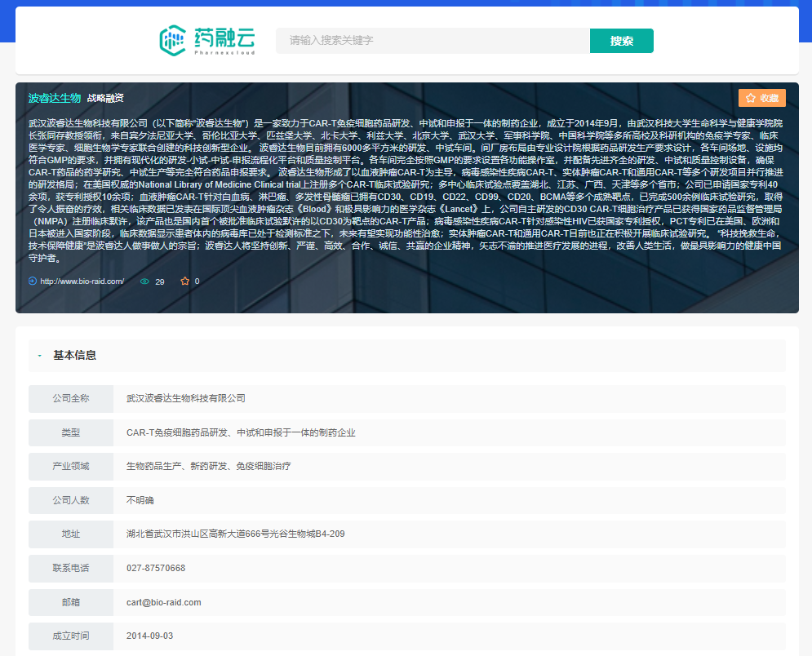
Task: Click the phone number 027-87570668
Action: click(x=155, y=568)
